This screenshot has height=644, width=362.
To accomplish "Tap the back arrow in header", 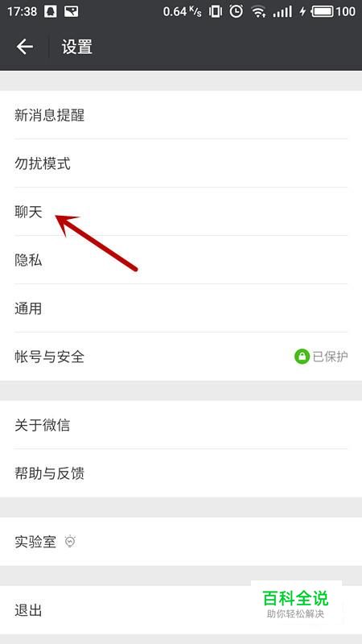I will pos(25,47).
